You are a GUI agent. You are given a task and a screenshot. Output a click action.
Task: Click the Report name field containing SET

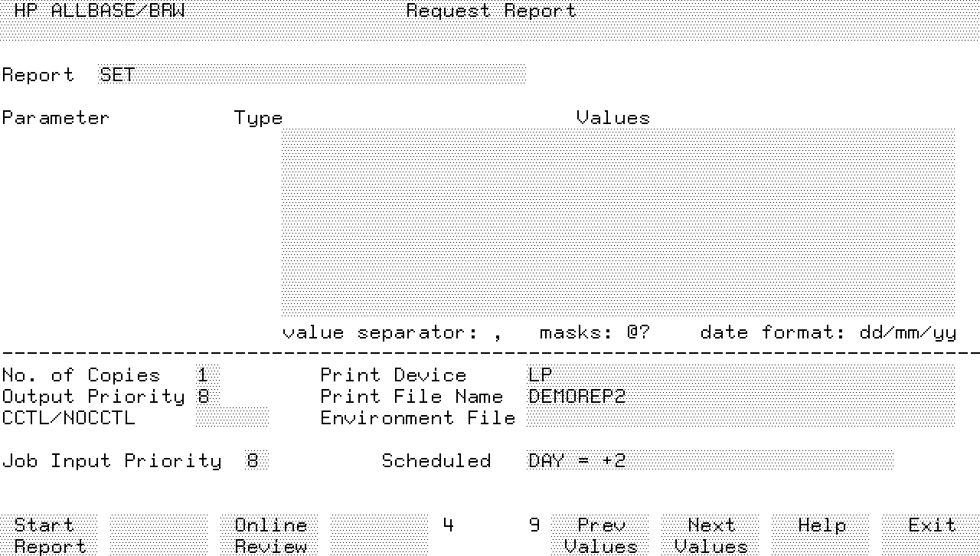[x=312, y=75]
